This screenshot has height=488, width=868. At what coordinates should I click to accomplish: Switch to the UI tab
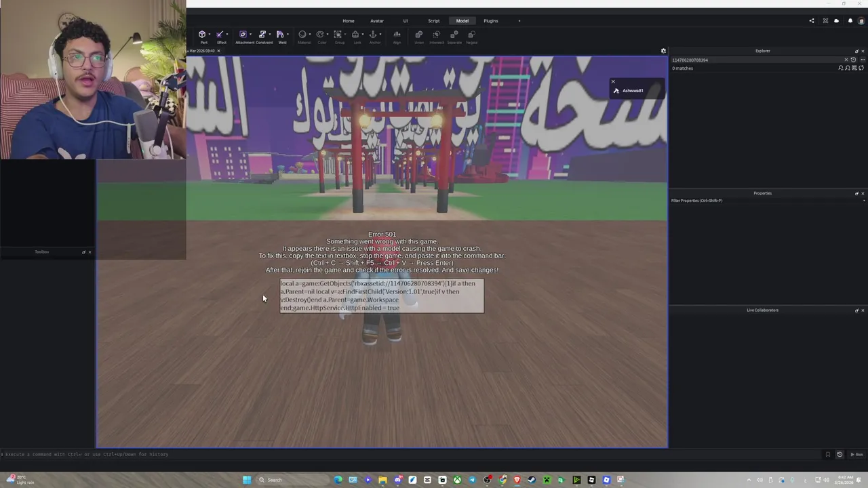coord(406,21)
